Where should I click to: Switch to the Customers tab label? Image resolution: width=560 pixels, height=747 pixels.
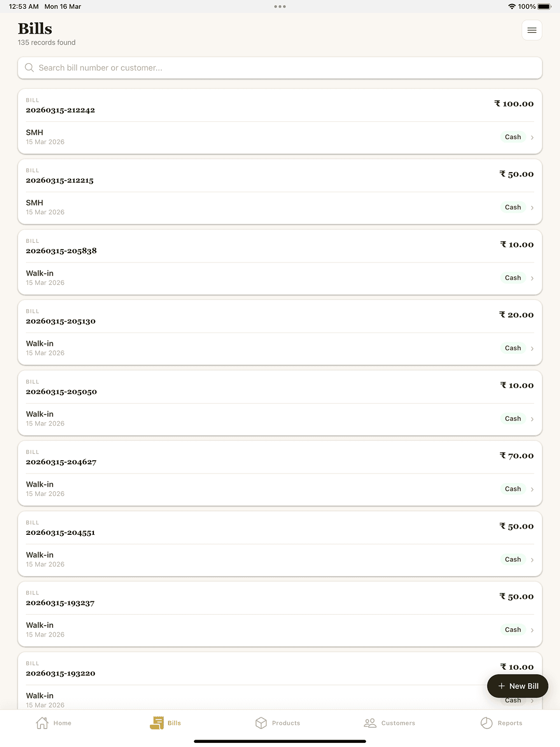398,723
